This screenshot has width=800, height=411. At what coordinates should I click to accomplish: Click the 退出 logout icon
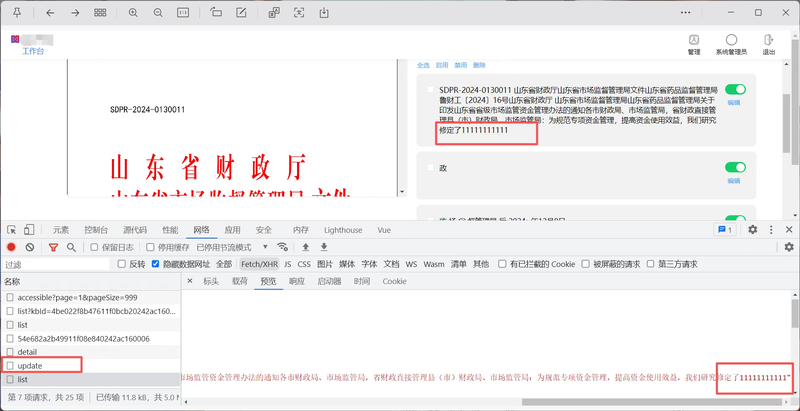point(768,44)
